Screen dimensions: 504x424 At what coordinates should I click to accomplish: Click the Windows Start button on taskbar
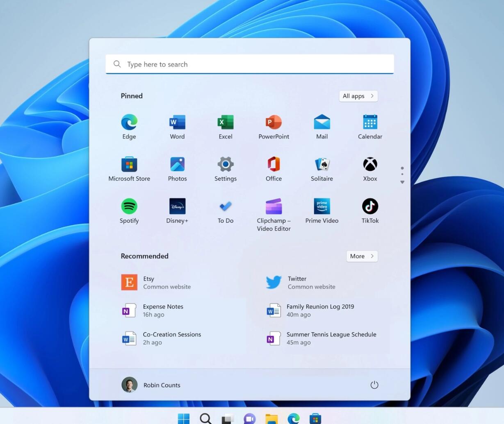point(184,418)
